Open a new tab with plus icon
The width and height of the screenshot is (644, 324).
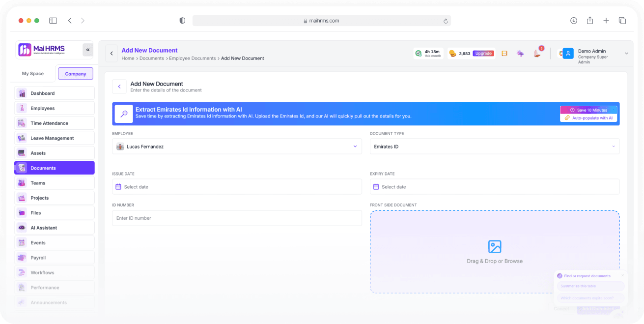pyautogui.click(x=606, y=21)
